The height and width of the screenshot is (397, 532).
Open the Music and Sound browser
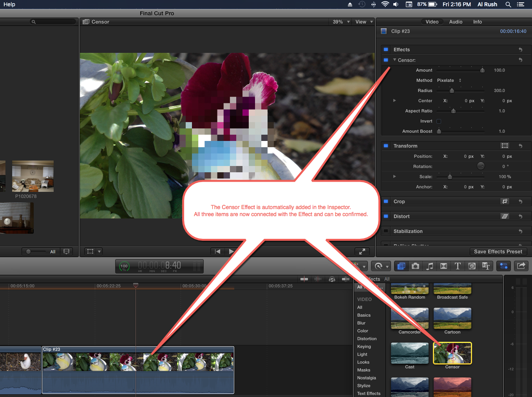[x=430, y=266]
